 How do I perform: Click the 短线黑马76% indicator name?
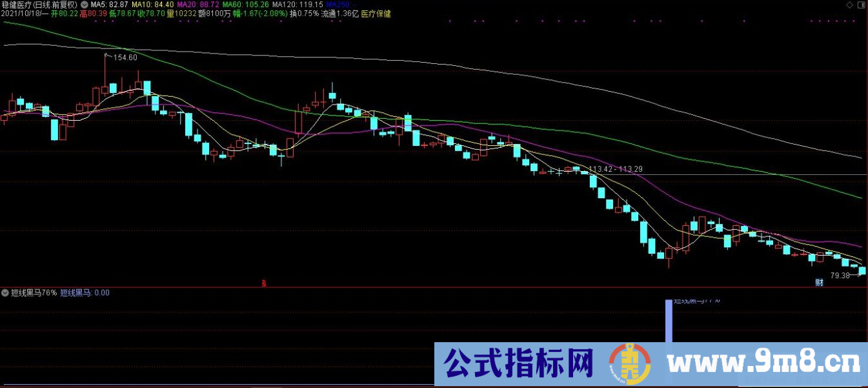click(34, 293)
